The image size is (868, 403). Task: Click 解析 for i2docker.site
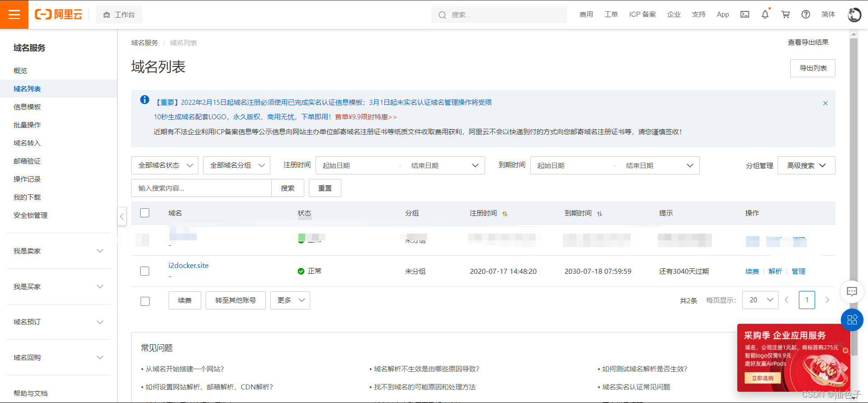click(x=775, y=271)
